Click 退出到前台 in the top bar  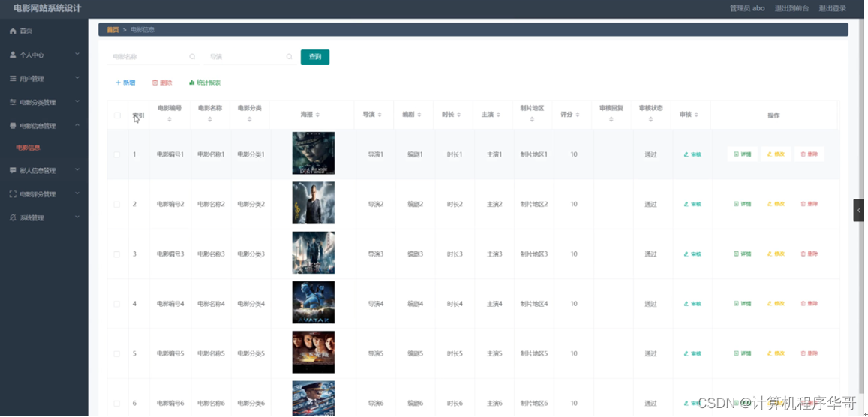click(x=791, y=8)
